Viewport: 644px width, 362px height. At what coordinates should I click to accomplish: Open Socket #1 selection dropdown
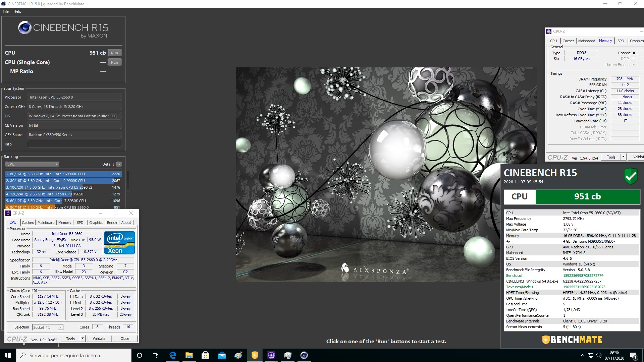48,327
